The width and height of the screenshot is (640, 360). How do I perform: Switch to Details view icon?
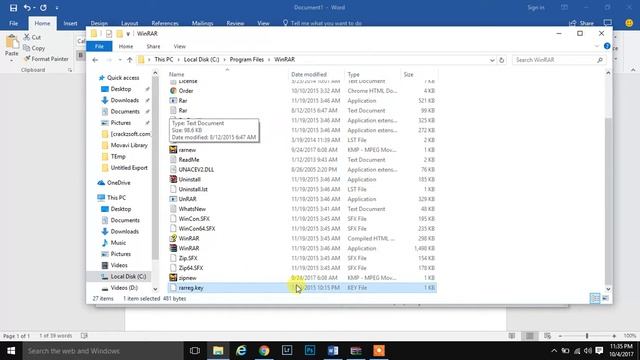[x=595, y=298]
